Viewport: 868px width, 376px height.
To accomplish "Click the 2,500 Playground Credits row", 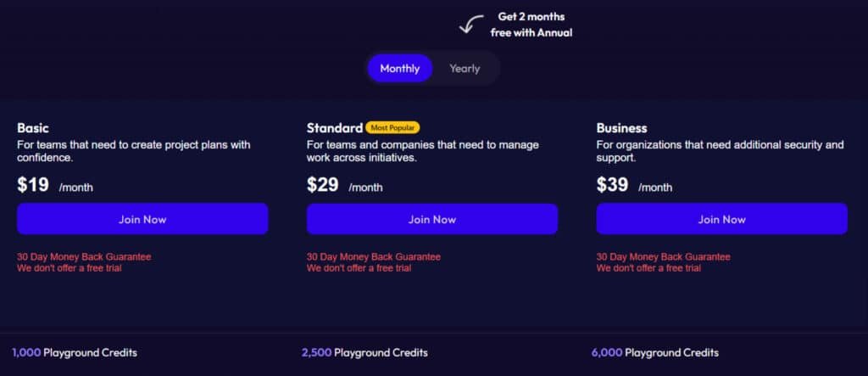I will pos(364,352).
